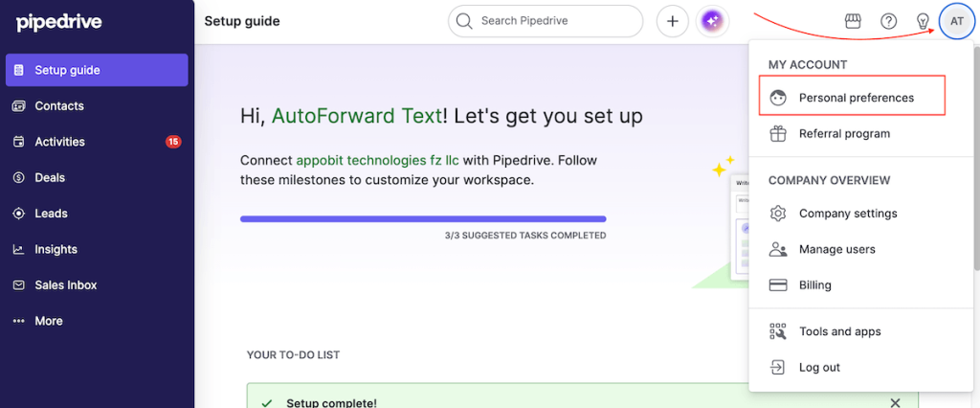
Task: Click the Company settings gear icon
Action: [777, 214]
